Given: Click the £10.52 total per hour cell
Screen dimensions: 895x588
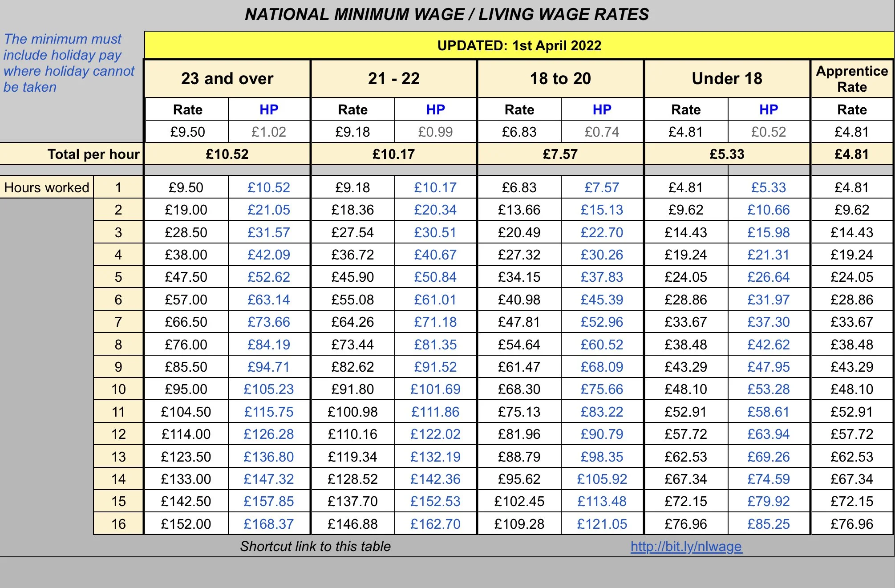Looking at the screenshot, I should pos(227,154).
